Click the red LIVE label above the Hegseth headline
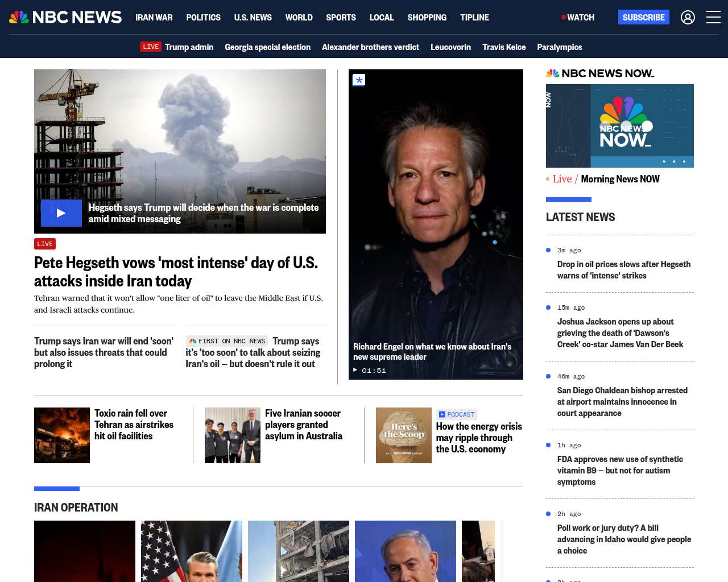This screenshot has width=728, height=582. point(45,244)
